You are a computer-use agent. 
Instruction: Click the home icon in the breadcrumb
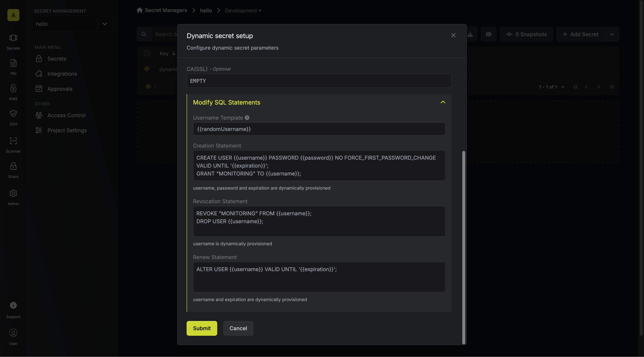pyautogui.click(x=140, y=10)
